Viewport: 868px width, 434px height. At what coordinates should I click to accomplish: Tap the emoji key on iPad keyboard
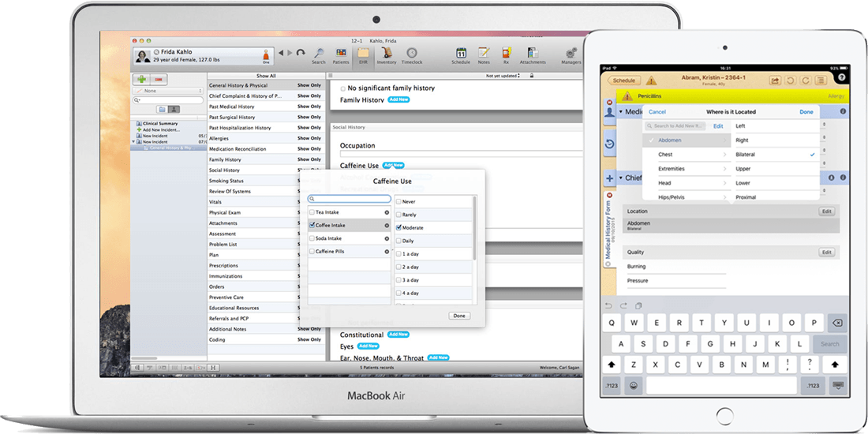click(634, 385)
